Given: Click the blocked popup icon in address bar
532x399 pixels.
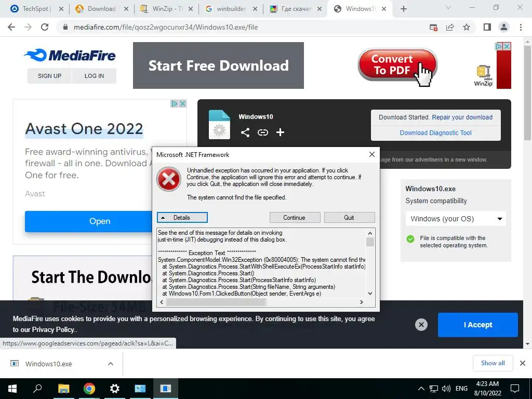Looking at the screenshot, I should (x=433, y=28).
